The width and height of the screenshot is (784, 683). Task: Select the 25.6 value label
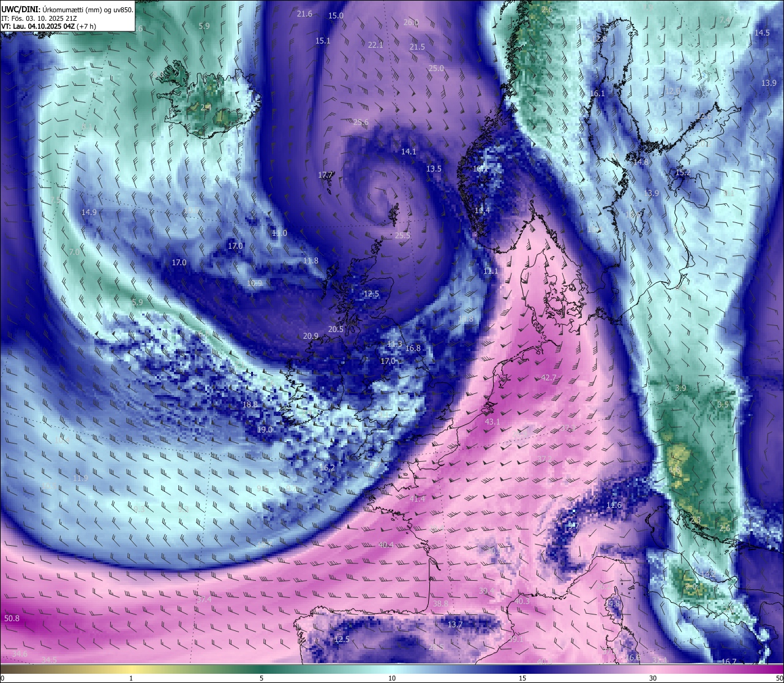[x=361, y=123]
